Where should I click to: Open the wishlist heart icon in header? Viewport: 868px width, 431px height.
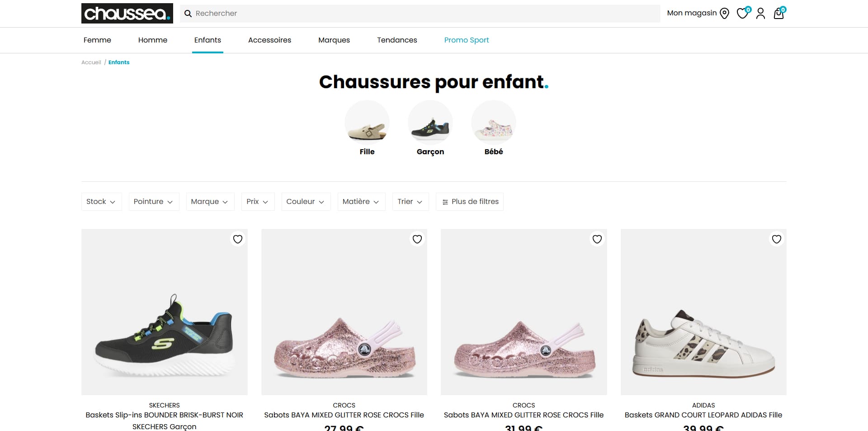(x=742, y=13)
